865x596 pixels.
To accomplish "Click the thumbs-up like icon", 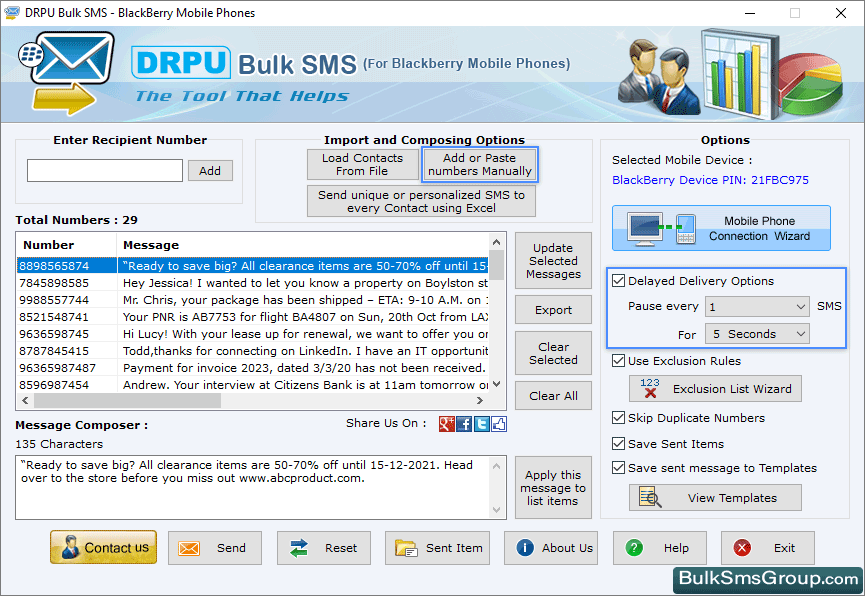I will click(x=499, y=424).
